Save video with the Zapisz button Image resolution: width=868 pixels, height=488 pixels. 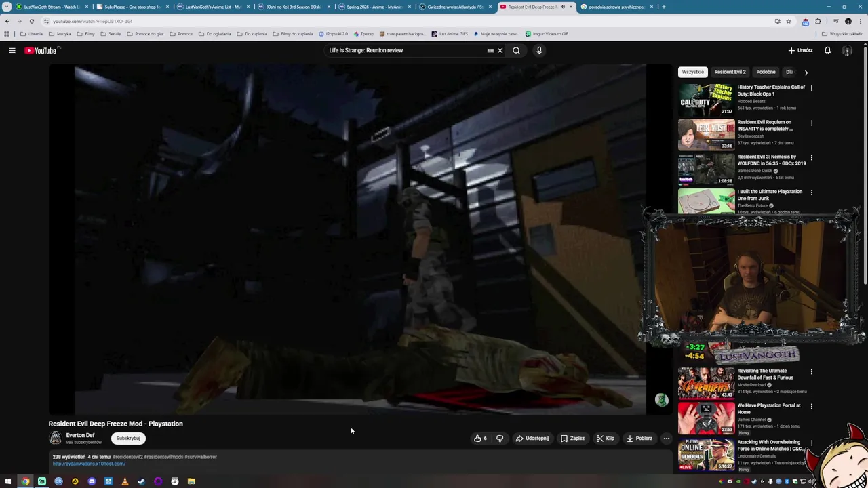[x=572, y=439]
